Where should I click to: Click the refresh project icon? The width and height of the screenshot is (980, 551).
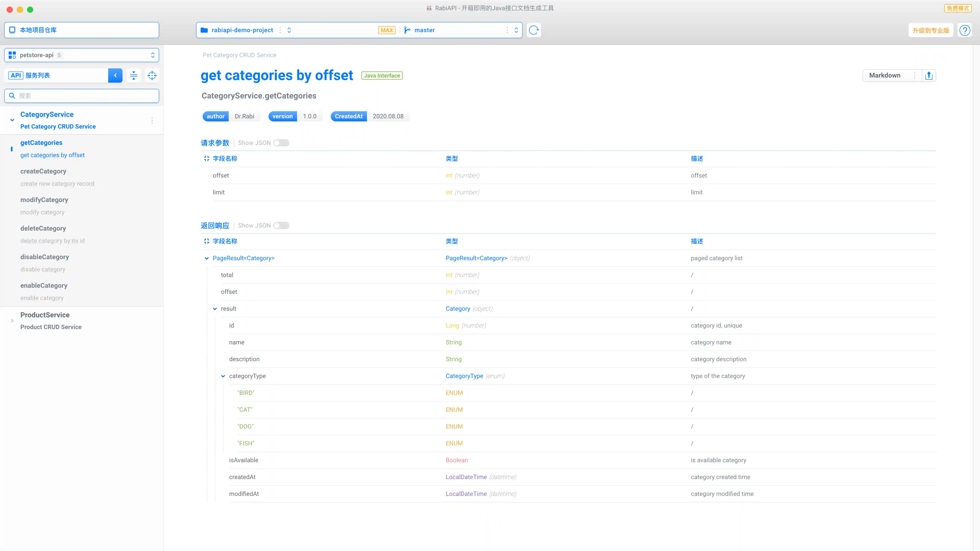(534, 30)
